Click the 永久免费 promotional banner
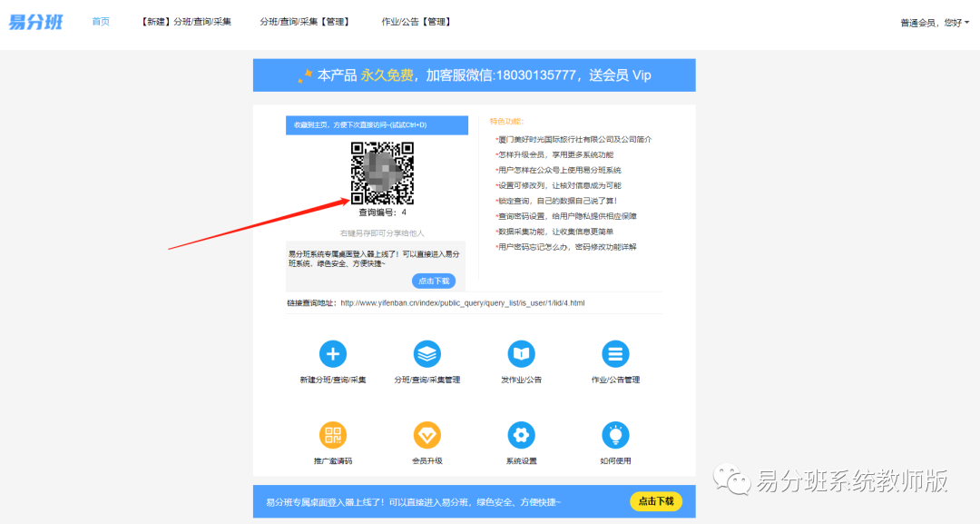The height and width of the screenshot is (524, 980). click(475, 75)
